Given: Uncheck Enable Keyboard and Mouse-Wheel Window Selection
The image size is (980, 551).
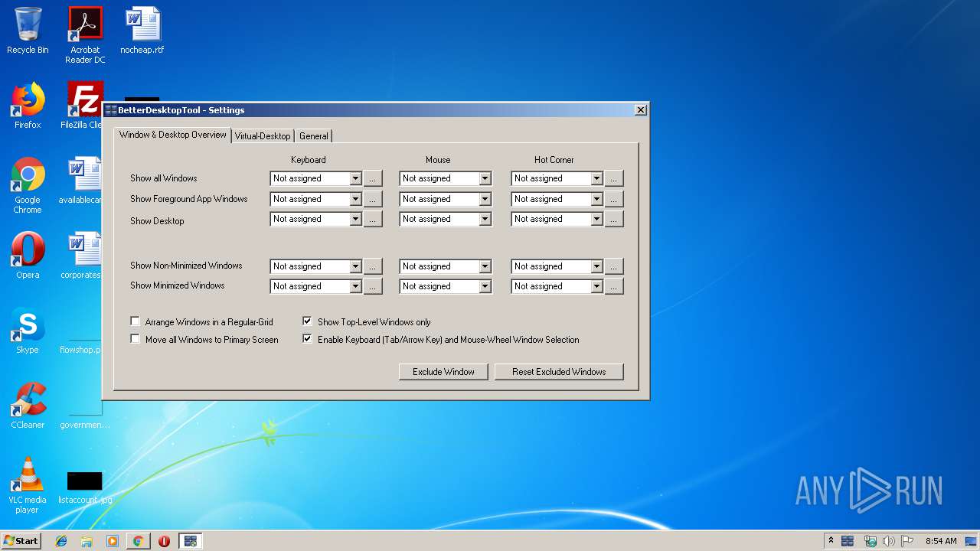Looking at the screenshot, I should [x=307, y=339].
